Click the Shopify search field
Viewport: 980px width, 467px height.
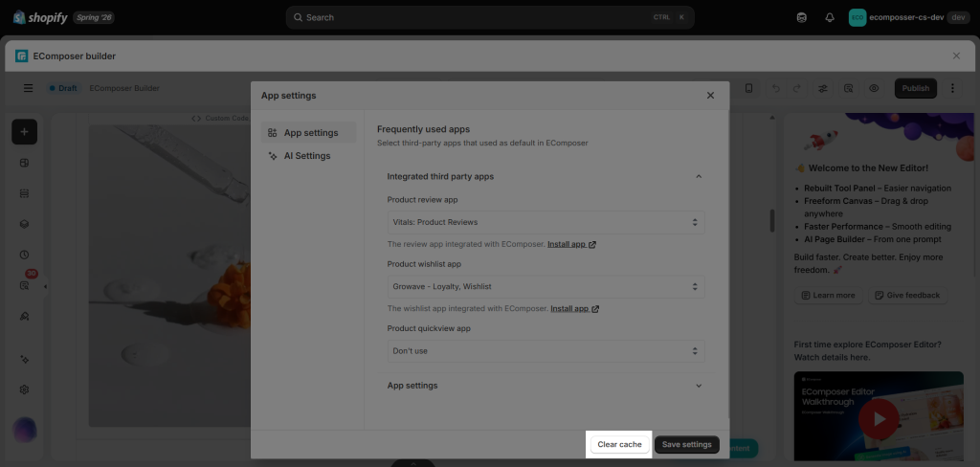point(490,17)
